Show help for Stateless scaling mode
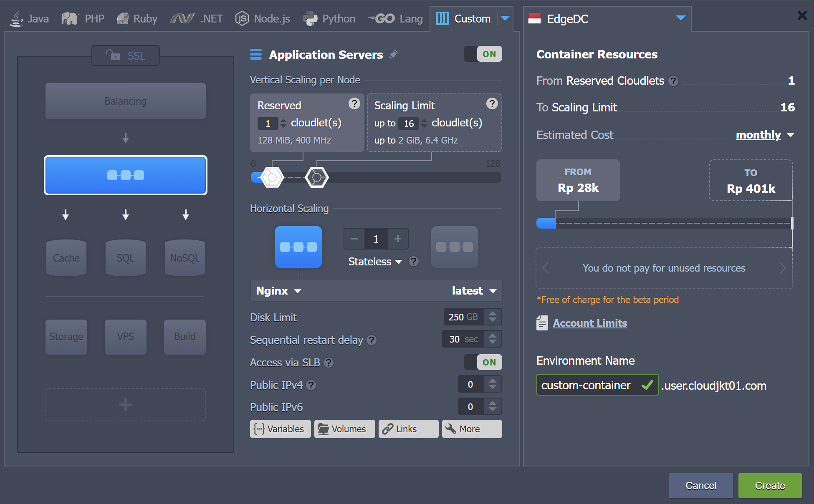The image size is (814, 504). 414,262
